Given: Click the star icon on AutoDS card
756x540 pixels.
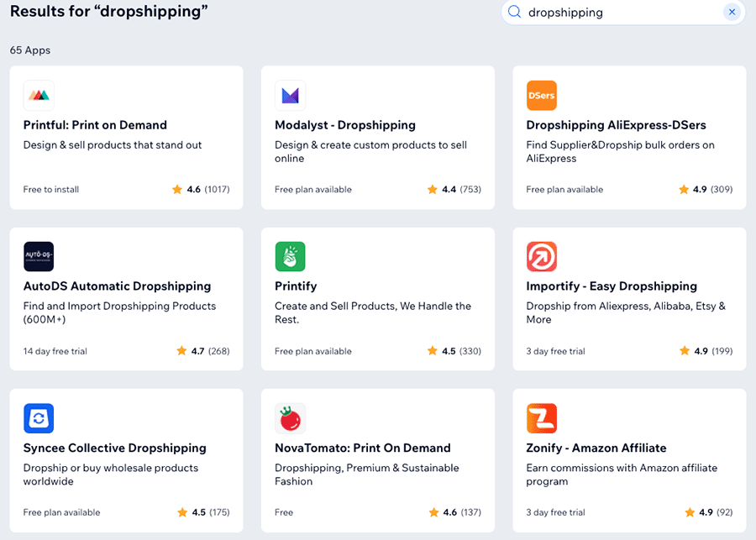Looking at the screenshot, I should (181, 351).
